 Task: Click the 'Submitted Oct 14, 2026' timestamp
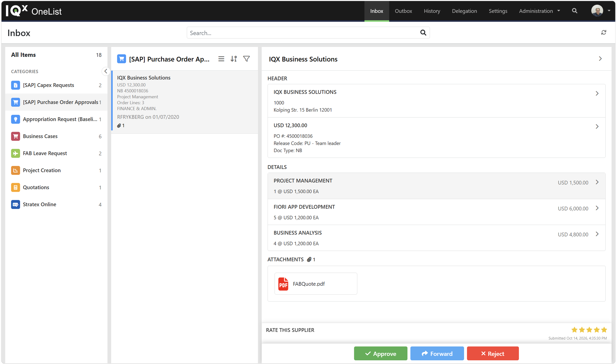(577, 338)
